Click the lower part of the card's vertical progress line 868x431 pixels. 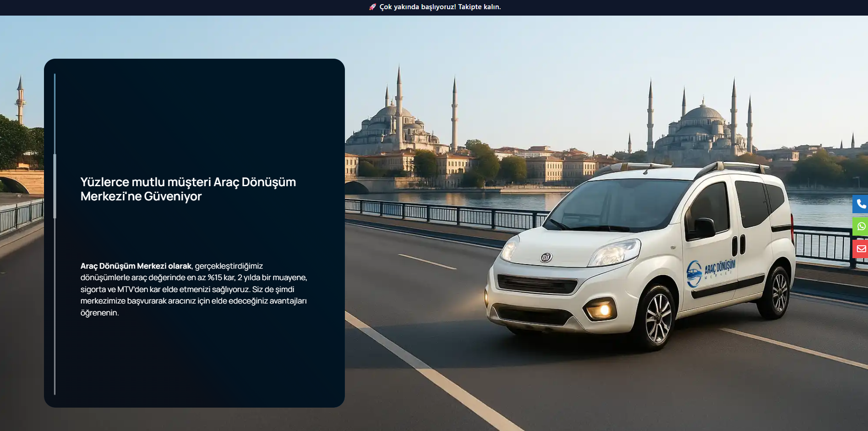point(55,321)
